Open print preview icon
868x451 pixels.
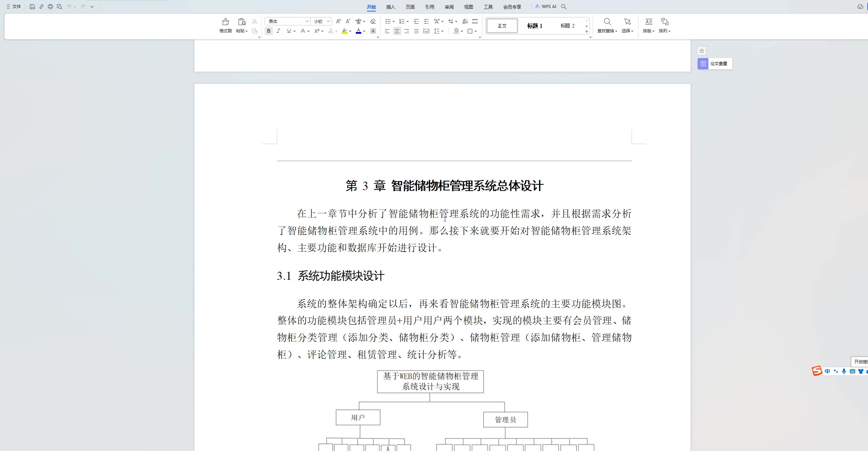59,7
